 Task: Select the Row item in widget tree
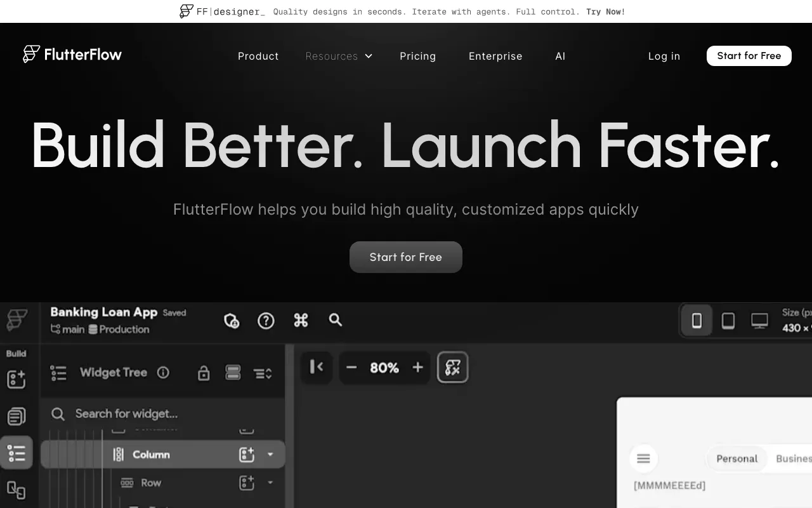point(150,483)
